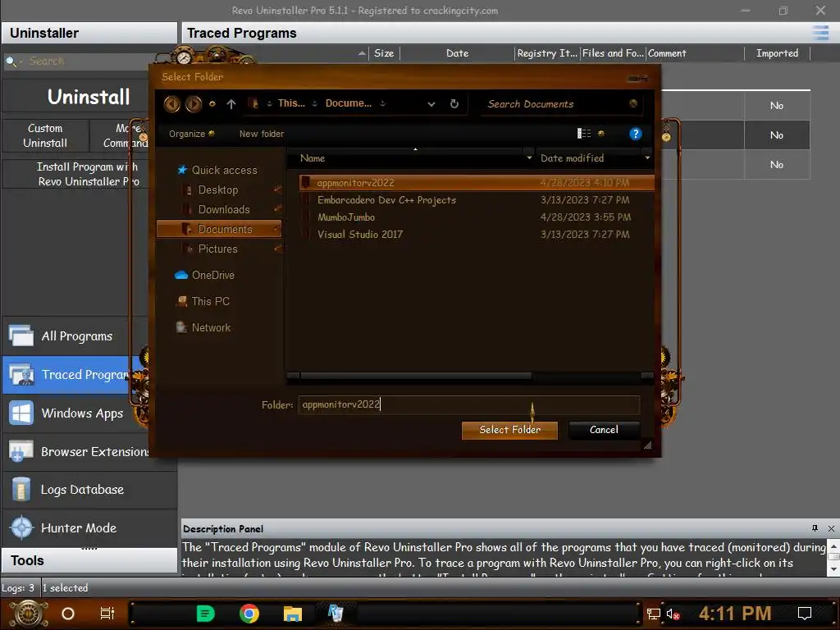Open the help button in the dialog
This screenshot has height=630, width=840.
tap(636, 134)
